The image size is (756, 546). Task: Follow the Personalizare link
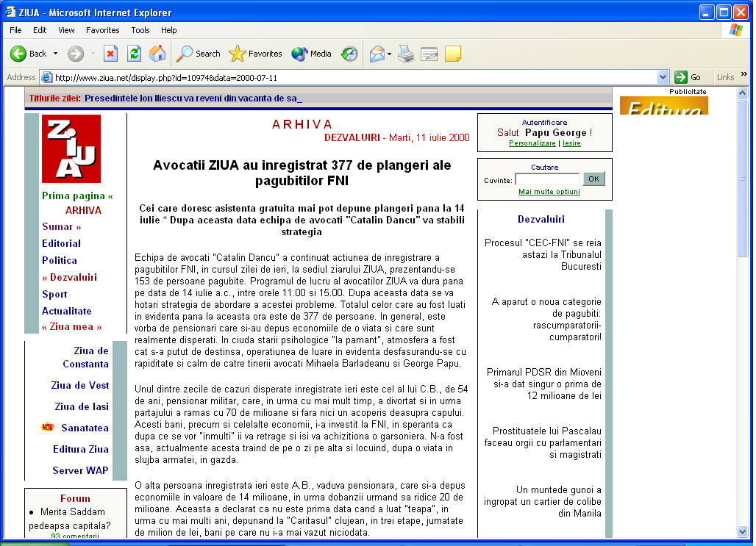(x=532, y=143)
